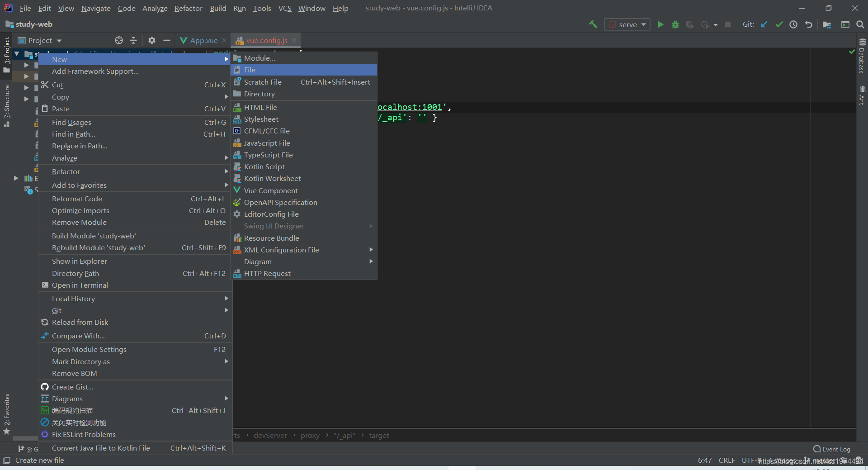Rollback changes with the undo arrow icon
This screenshot has height=470, width=868.
[809, 24]
